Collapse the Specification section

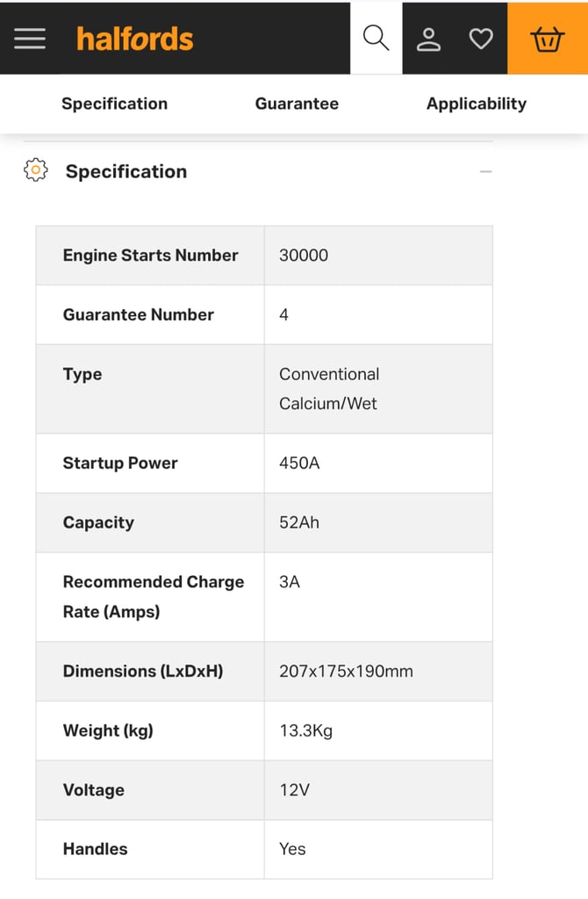485,171
